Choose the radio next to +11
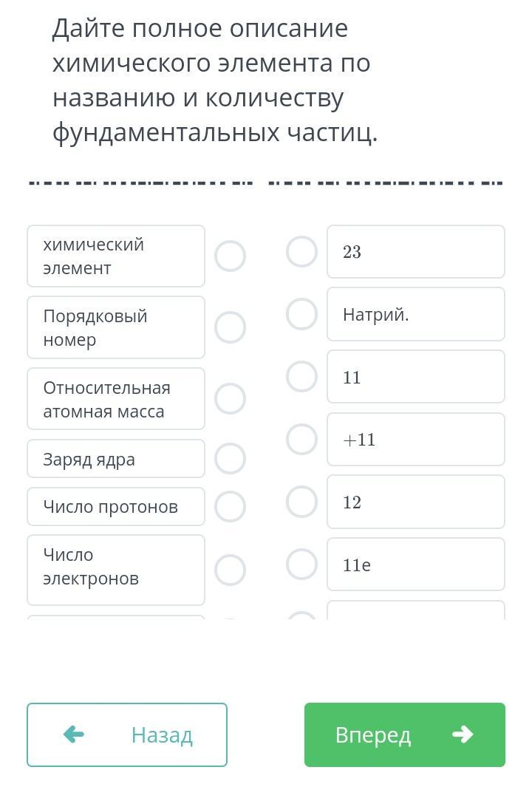The image size is (532, 801). click(301, 440)
